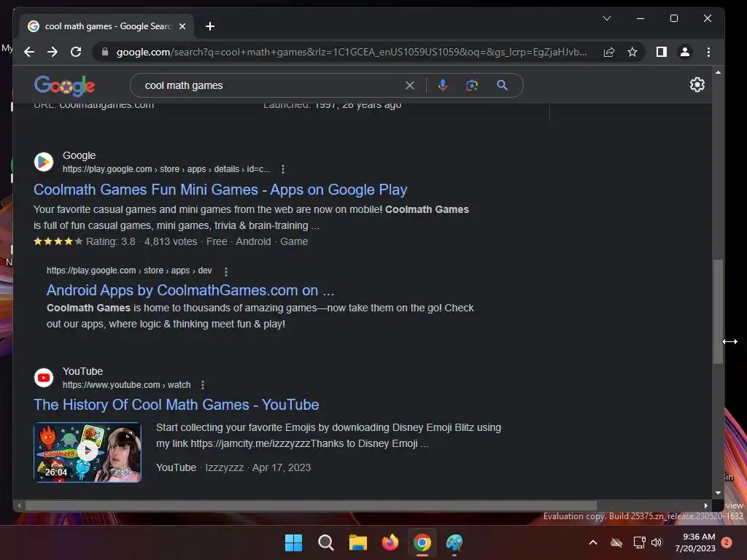This screenshot has width=747, height=560.
Task: Open network status tray icon
Action: (639, 542)
